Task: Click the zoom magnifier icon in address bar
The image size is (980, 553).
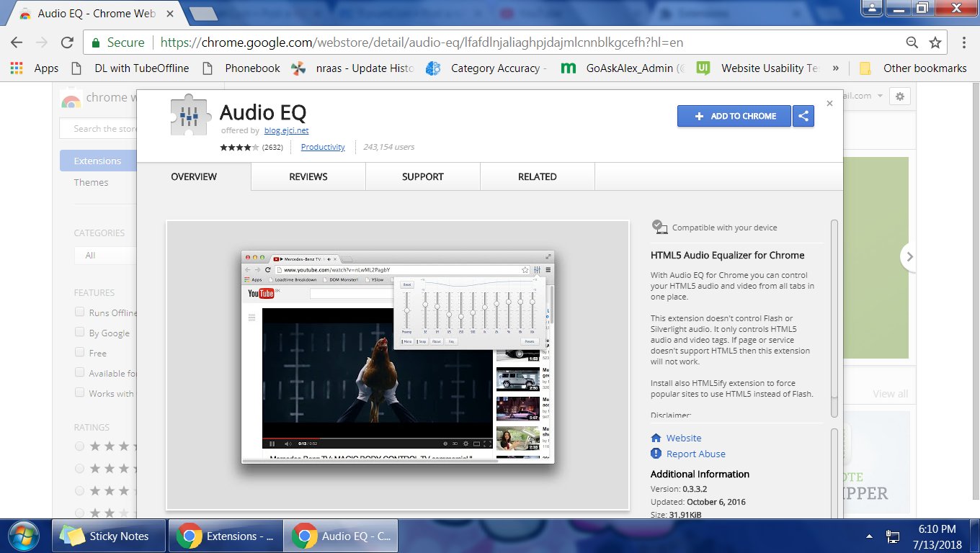Action: [x=912, y=42]
